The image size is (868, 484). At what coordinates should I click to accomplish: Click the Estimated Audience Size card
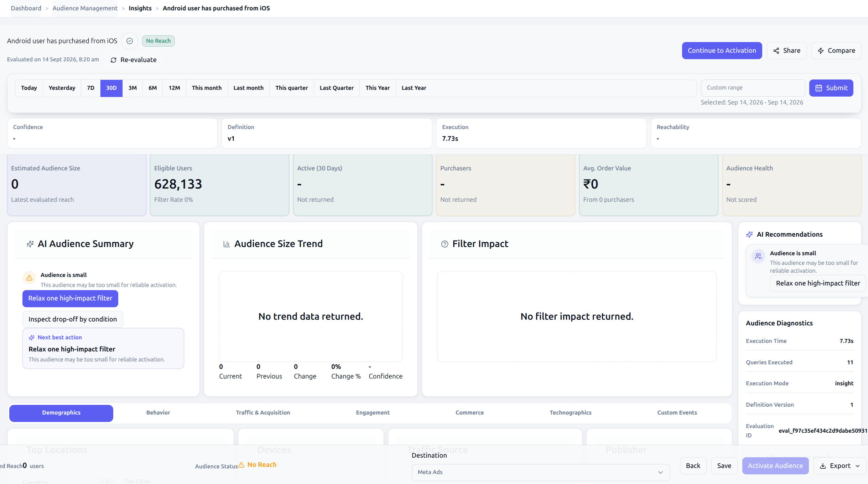[77, 185]
